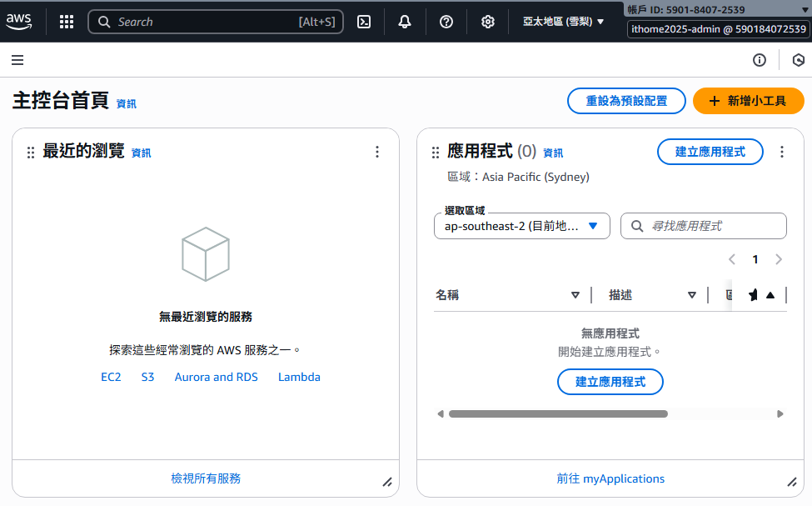Viewport: 812px width, 506px height.
Task: Open the services grid menu
Action: pos(67,22)
